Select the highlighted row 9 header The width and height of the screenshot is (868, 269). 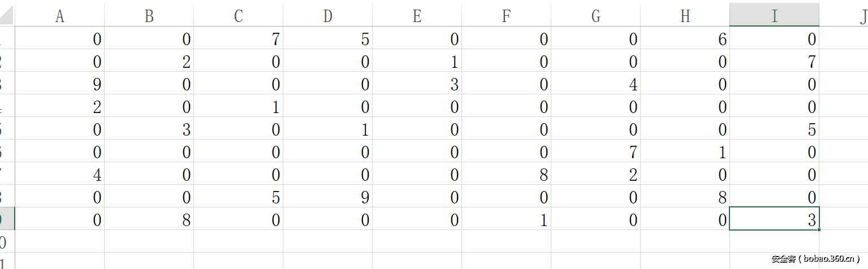click(x=6, y=220)
